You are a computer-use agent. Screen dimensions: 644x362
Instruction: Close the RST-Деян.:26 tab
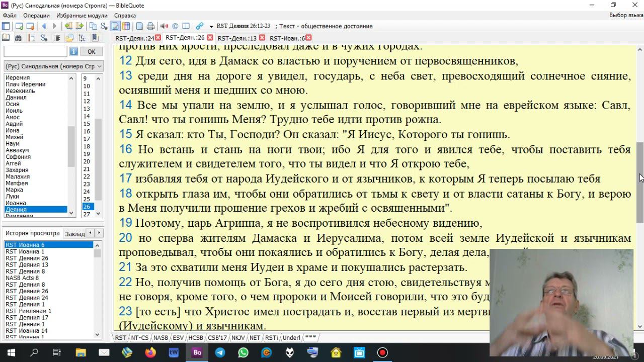point(210,38)
